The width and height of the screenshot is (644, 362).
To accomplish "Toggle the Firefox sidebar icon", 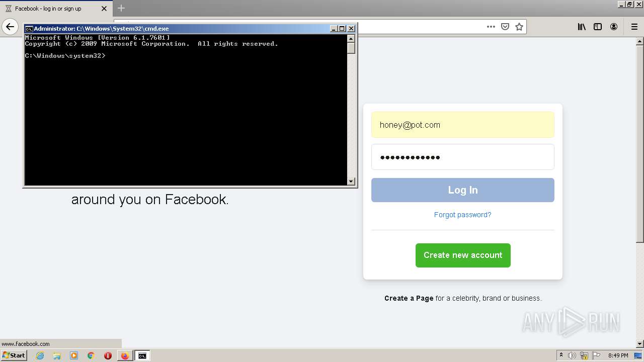I will tap(598, 27).
